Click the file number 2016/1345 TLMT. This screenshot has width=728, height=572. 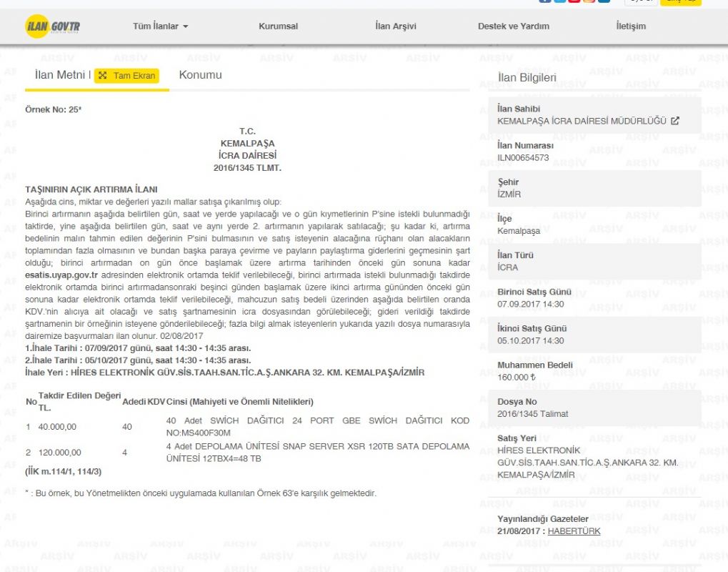pos(247,168)
